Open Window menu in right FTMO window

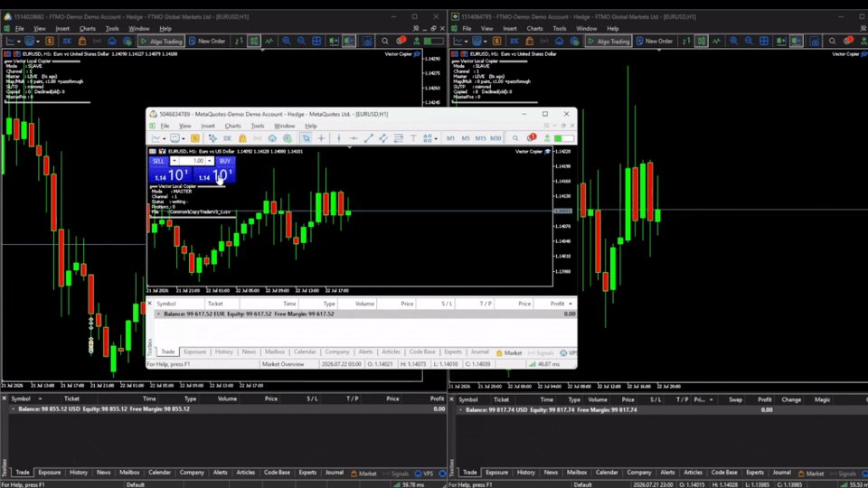tap(586, 29)
